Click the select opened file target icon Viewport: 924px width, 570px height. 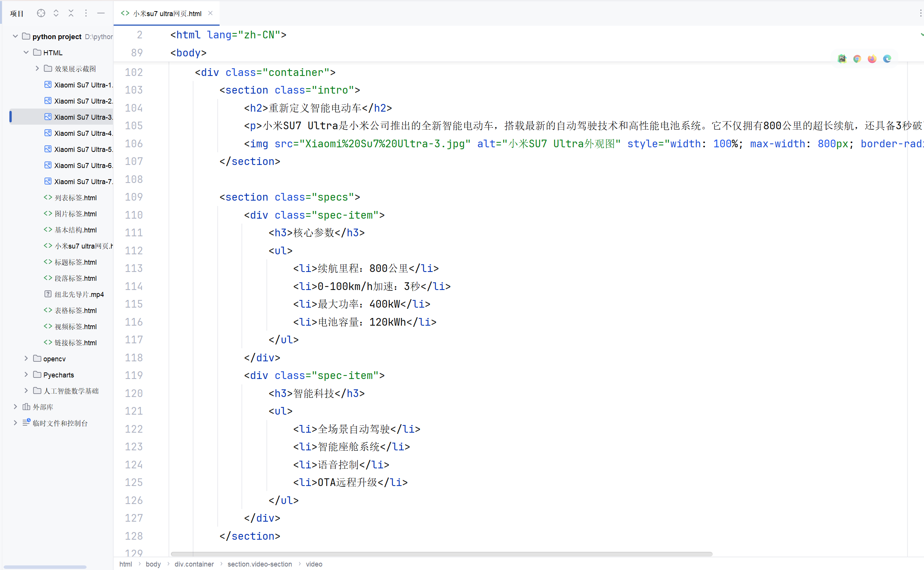click(41, 13)
